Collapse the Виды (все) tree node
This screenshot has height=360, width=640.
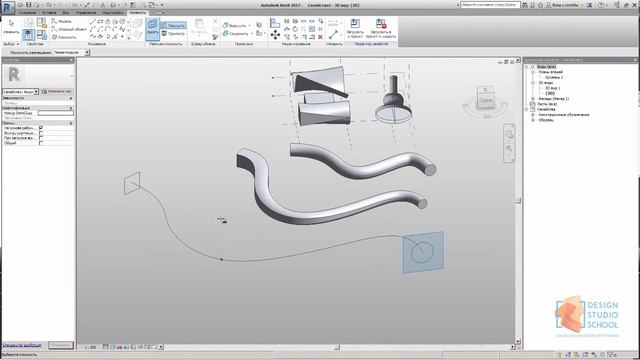[527, 67]
